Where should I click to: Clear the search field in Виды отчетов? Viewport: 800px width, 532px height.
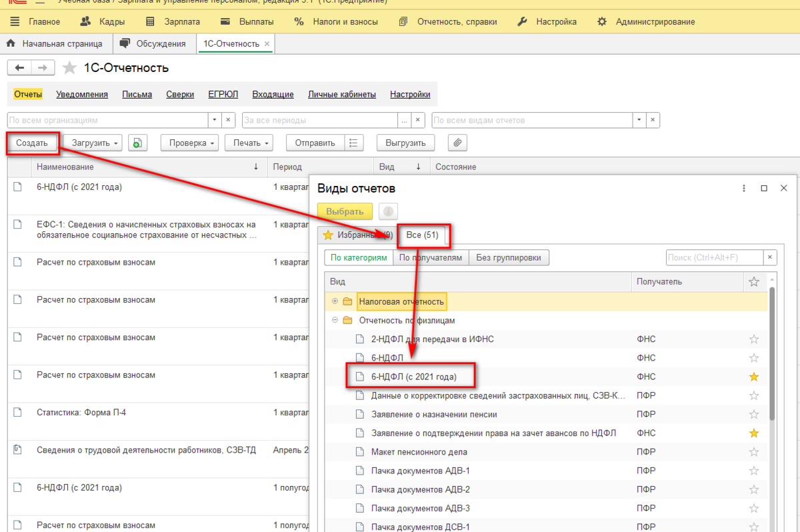click(771, 257)
